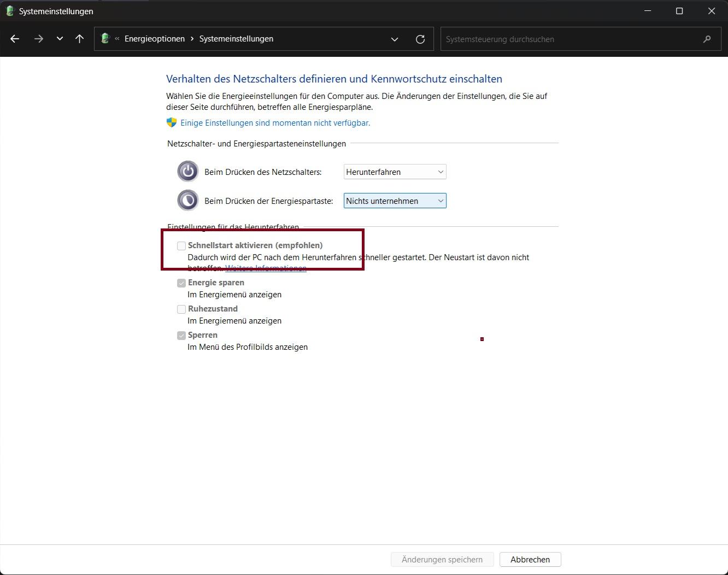Click the forward navigation arrow
Image resolution: width=728 pixels, height=575 pixels.
click(x=38, y=39)
